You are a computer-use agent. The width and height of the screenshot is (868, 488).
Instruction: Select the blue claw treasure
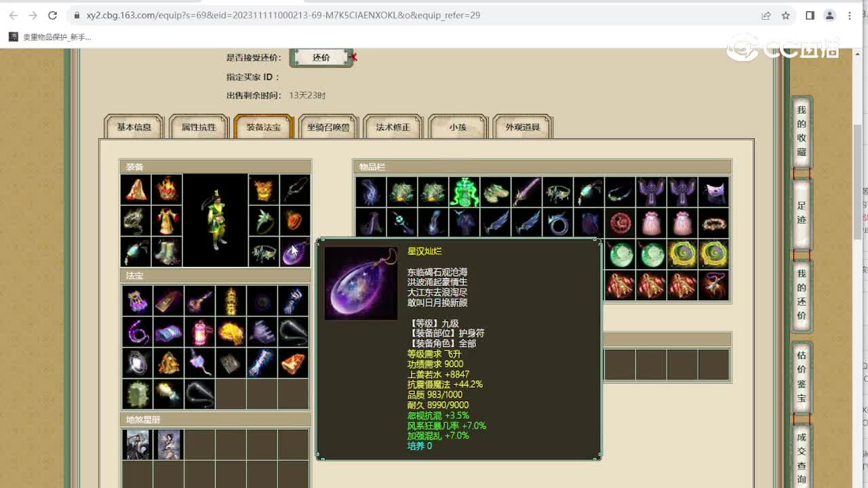tap(293, 300)
